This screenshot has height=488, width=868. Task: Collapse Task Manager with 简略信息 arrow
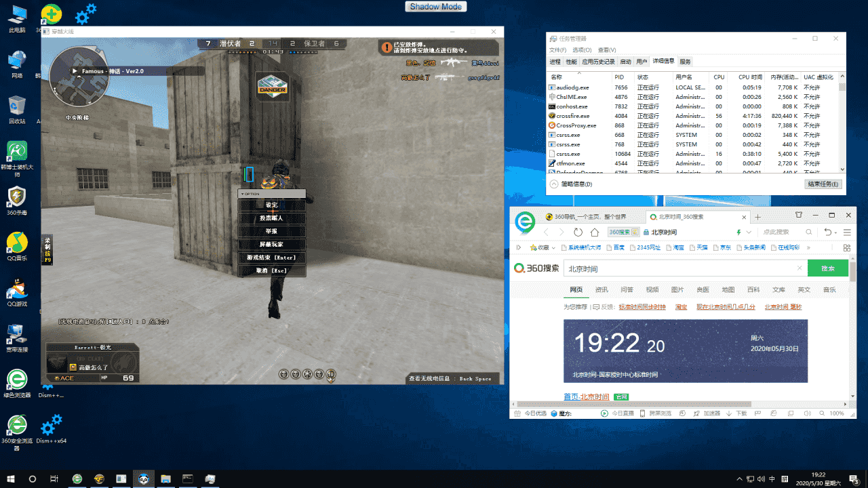pyautogui.click(x=554, y=184)
